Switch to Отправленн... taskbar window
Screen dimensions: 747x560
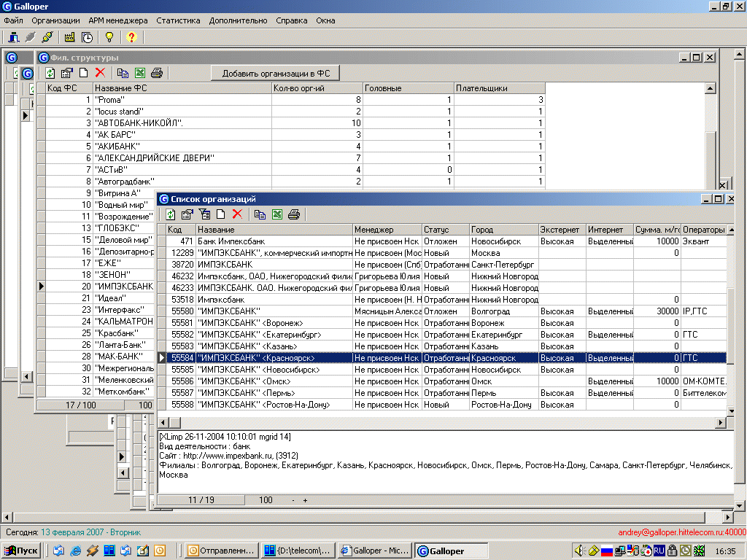[222, 551]
